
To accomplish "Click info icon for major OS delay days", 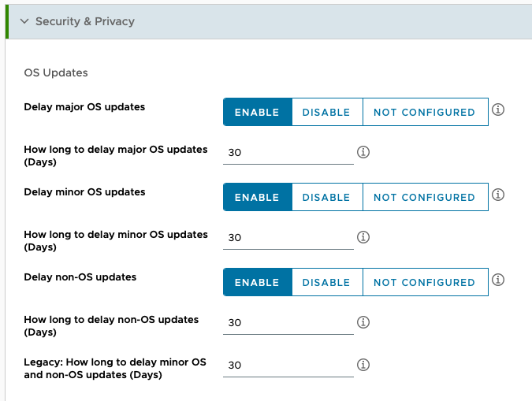I will click(363, 152).
